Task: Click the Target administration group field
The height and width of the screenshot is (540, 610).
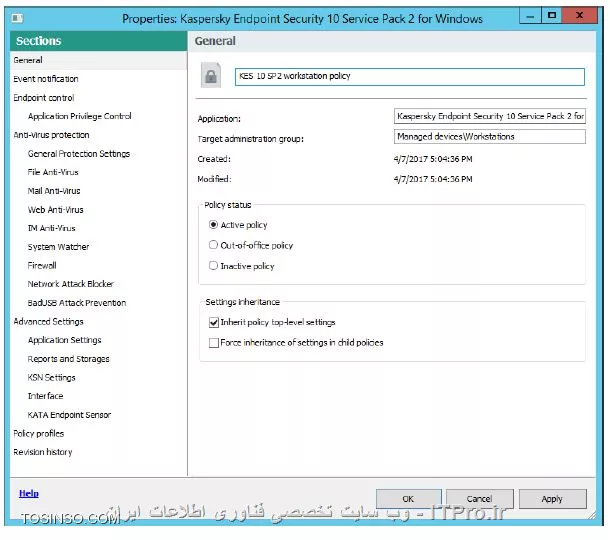Action: (490, 137)
